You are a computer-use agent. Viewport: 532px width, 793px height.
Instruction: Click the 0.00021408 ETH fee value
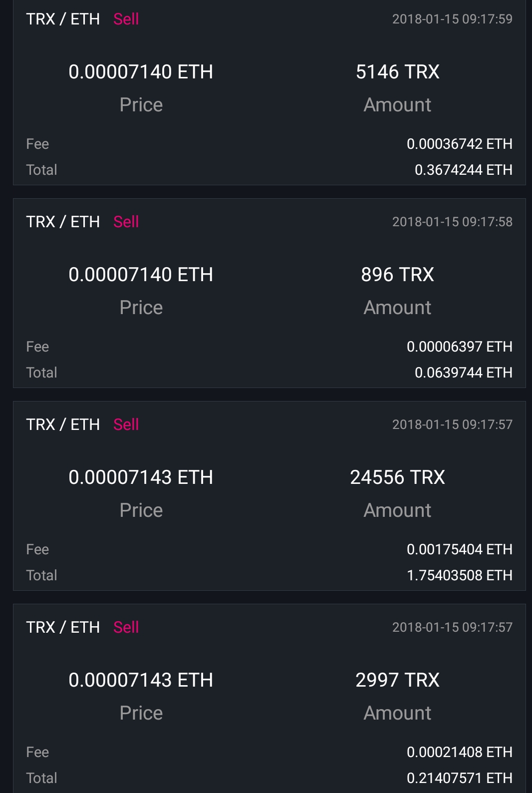tap(459, 752)
